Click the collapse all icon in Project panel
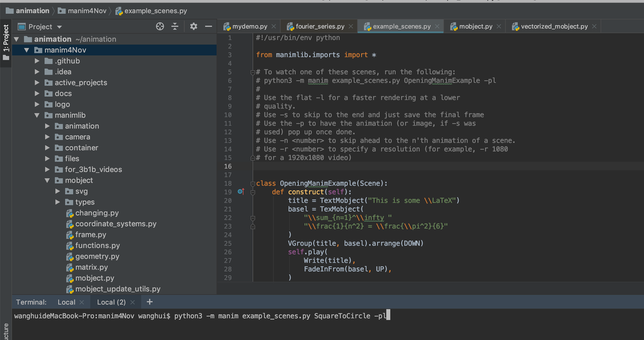 click(x=175, y=26)
